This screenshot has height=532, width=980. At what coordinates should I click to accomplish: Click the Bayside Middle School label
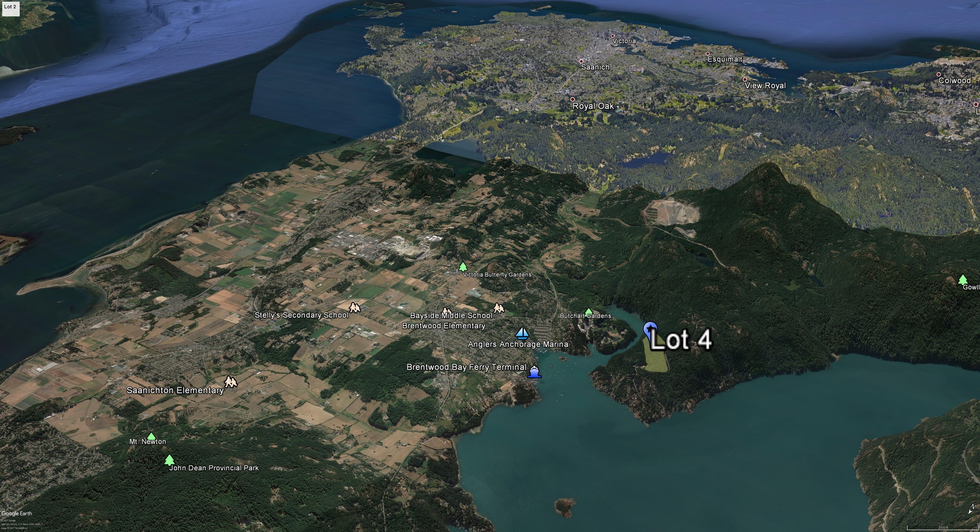click(x=451, y=316)
